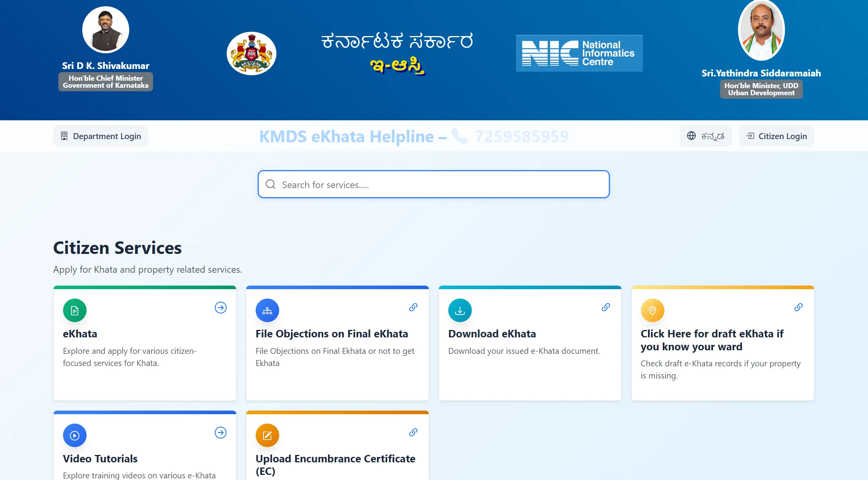
Task: Click the teal Download eKhata icon
Action: click(460, 310)
